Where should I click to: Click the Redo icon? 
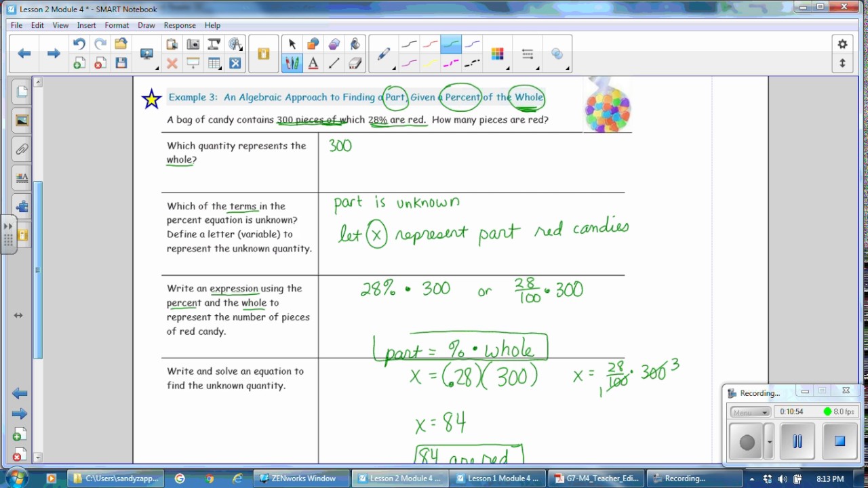click(100, 44)
